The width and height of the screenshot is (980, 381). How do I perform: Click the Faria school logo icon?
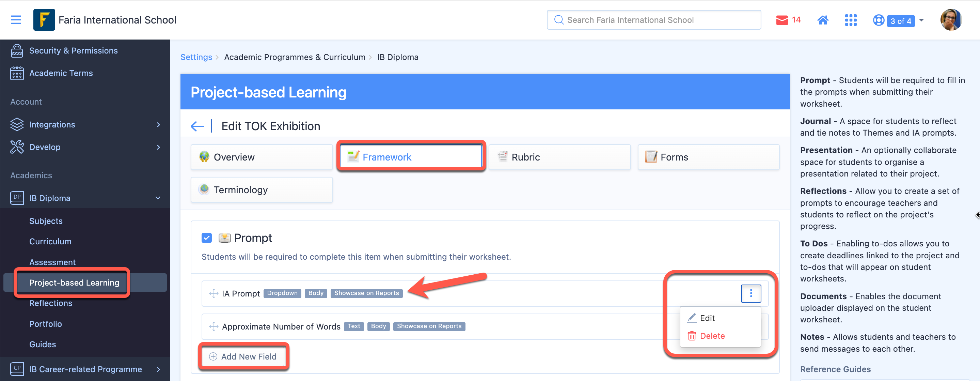[x=44, y=20]
